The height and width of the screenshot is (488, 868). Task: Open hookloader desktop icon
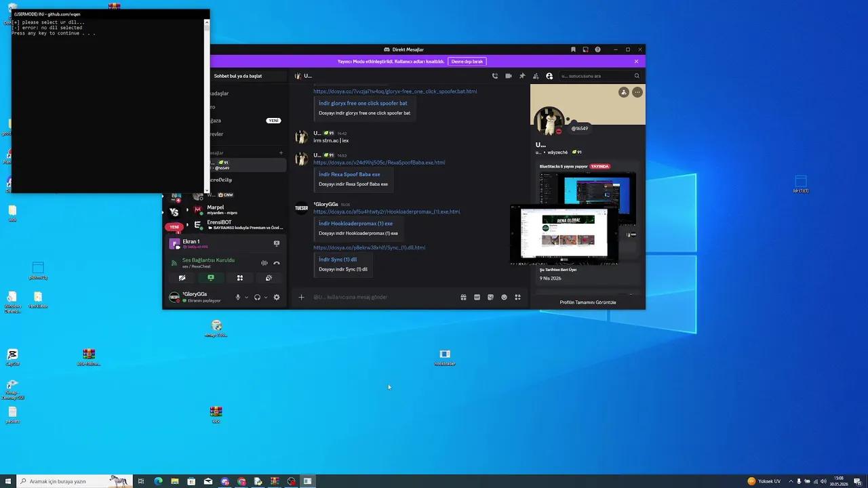(x=445, y=357)
